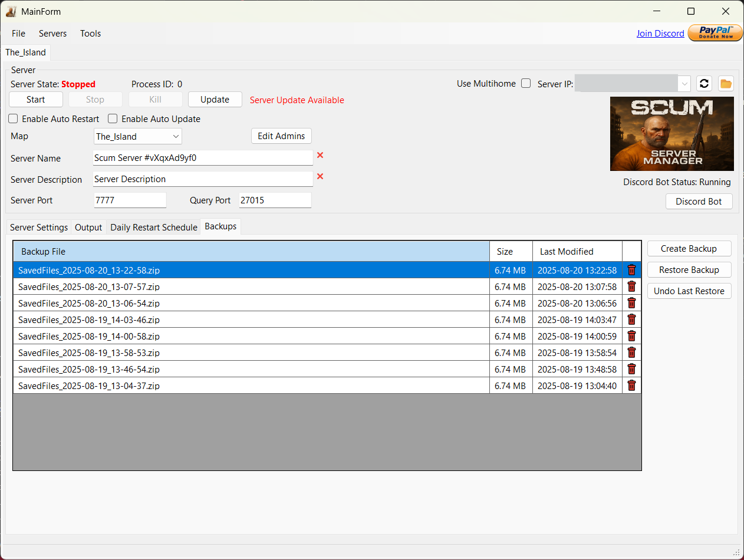Maximize the MainForm window
The height and width of the screenshot is (560, 744).
(691, 11)
